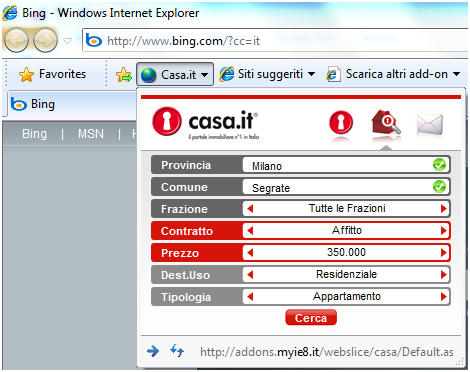
Task: Click right arrow in Dest.Uso row
Action: pos(443,275)
